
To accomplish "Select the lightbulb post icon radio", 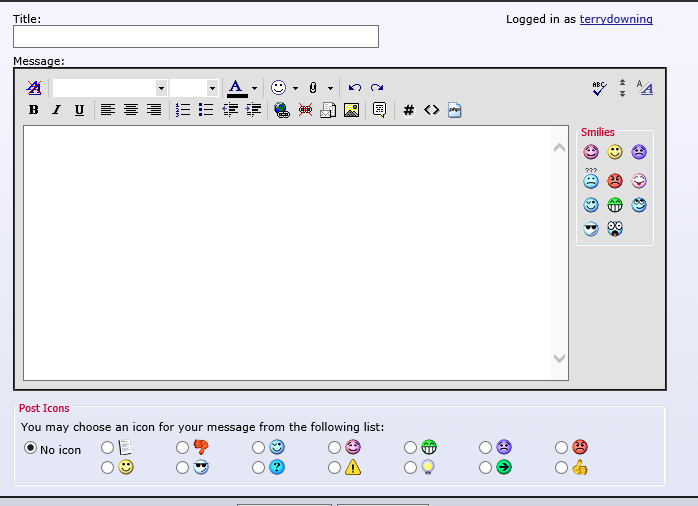I will coord(410,467).
